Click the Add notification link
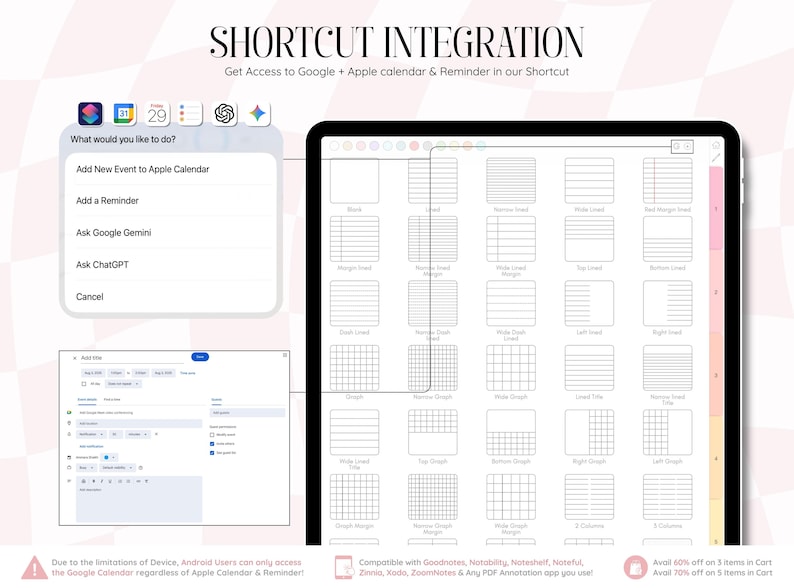 tap(91, 446)
